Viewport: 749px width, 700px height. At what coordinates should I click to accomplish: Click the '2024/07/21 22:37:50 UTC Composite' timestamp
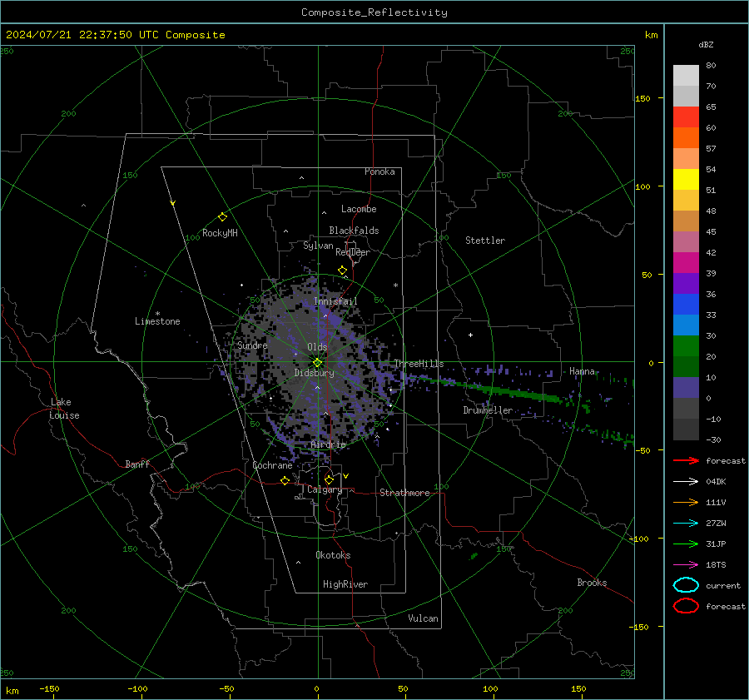(115, 35)
